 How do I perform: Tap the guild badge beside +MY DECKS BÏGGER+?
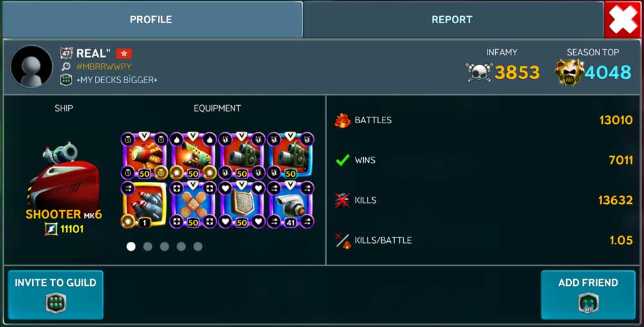(66, 80)
